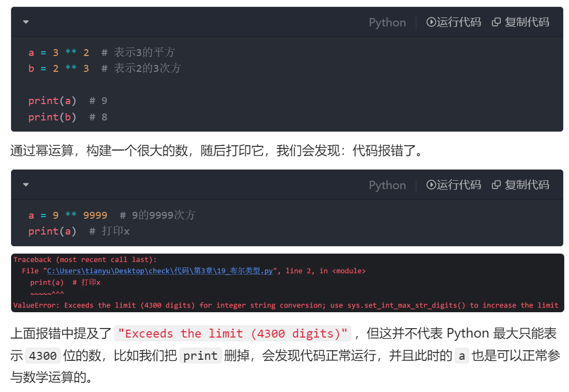Click the comment '# 9的9999次方'
This screenshot has height=392, width=569.
click(x=157, y=215)
